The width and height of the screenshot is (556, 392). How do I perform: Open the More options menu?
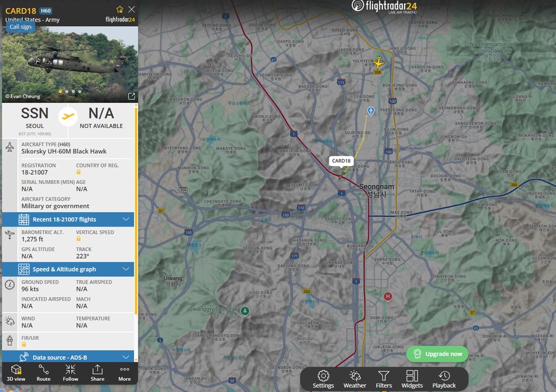click(124, 373)
